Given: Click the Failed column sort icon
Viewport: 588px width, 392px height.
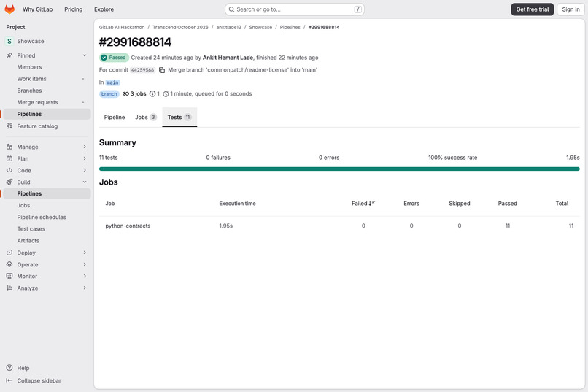Looking at the screenshot, I should tap(371, 204).
